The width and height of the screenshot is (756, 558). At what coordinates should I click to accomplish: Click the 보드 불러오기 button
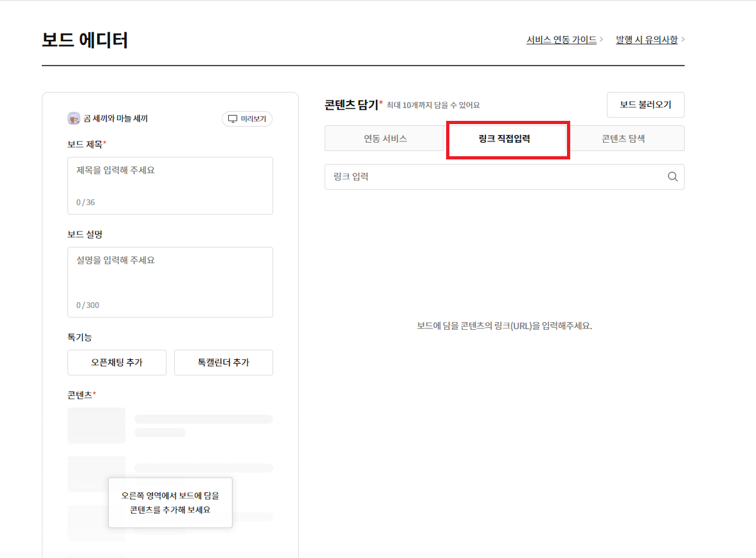(645, 105)
